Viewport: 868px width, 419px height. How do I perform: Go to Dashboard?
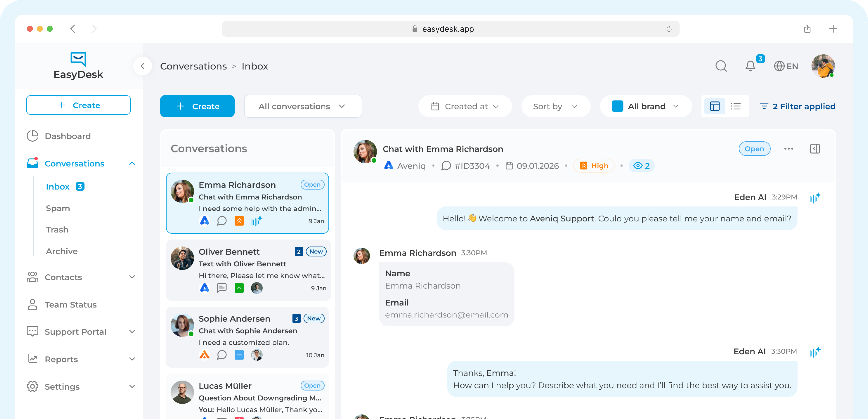(x=68, y=136)
